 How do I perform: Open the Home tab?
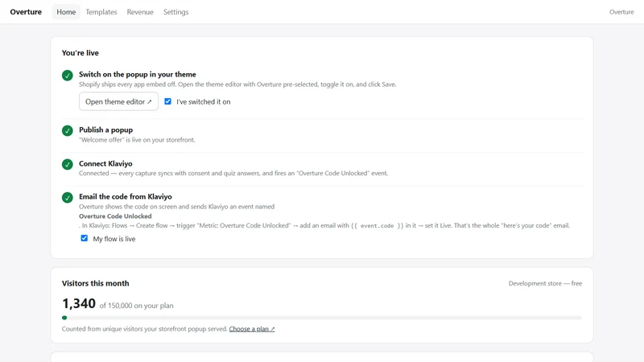[66, 12]
